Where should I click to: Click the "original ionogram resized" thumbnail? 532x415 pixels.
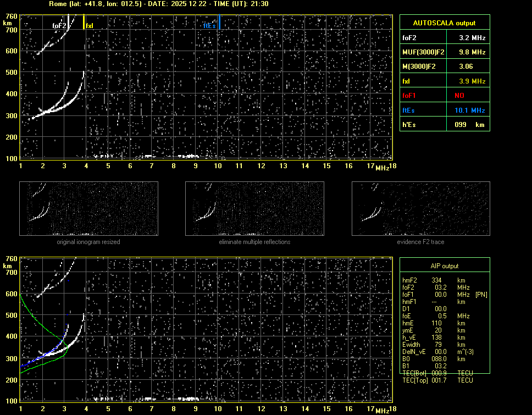pos(88,208)
